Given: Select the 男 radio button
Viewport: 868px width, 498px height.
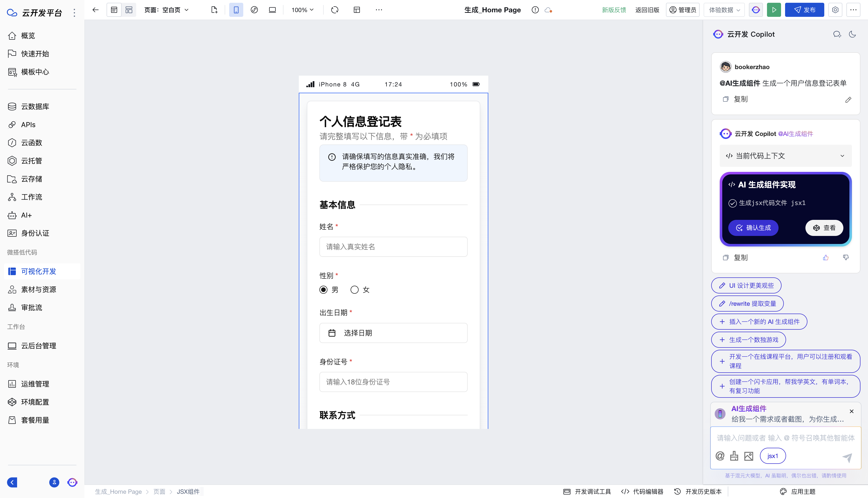Looking at the screenshot, I should click(323, 290).
